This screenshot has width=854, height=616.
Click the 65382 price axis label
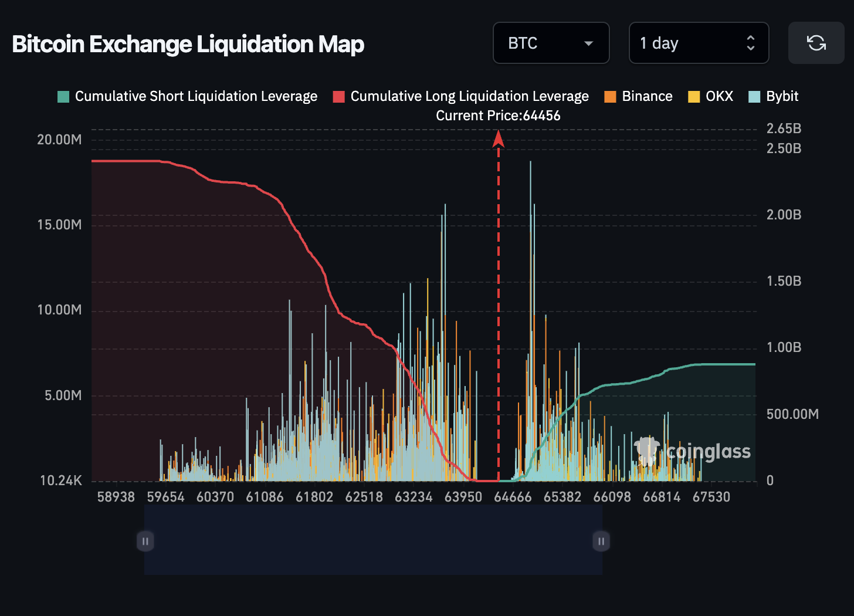[x=562, y=497]
